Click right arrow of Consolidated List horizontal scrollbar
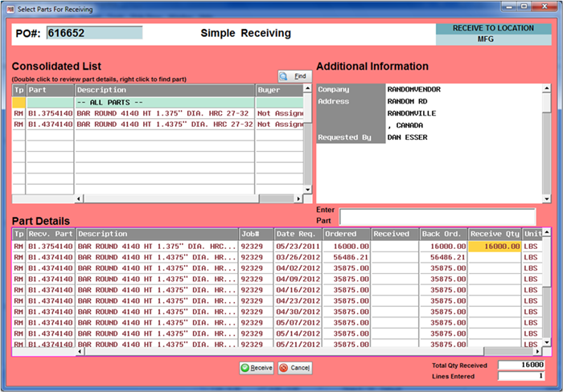Image resolution: width=563 pixels, height=392 pixels. click(298, 198)
